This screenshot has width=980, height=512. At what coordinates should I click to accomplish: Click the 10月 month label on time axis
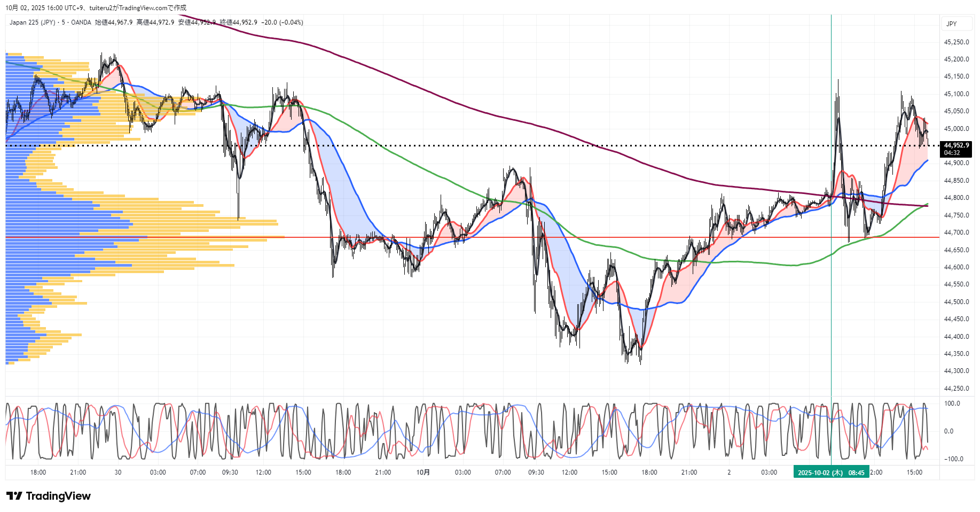tap(423, 472)
